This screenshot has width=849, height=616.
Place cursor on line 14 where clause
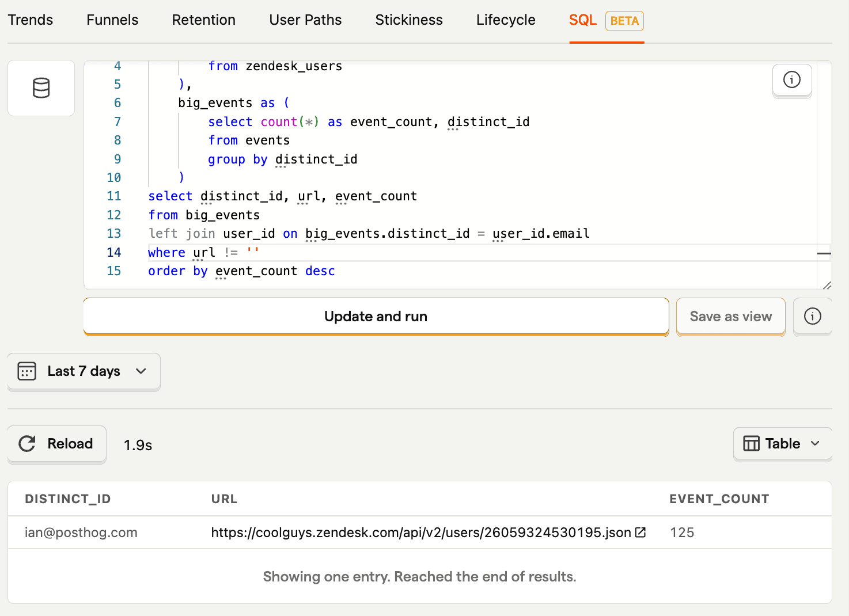[204, 252]
